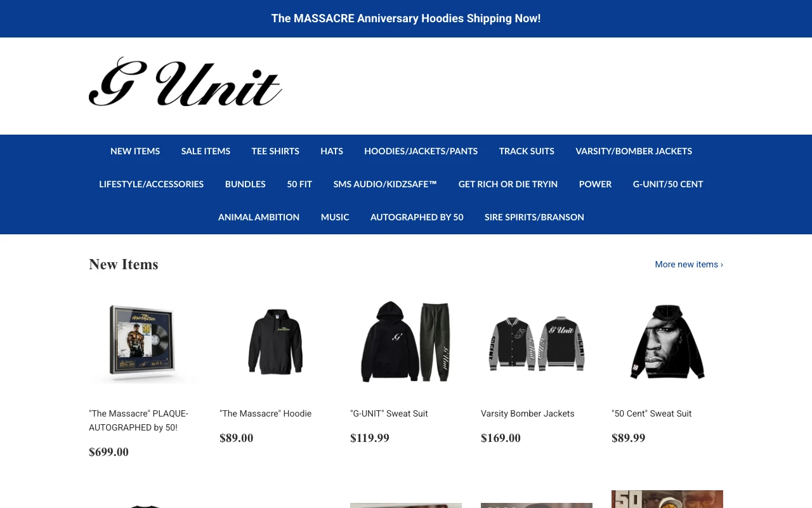View the G-UNIT Sweat Suit image
The width and height of the screenshot is (812, 508).
(406, 342)
